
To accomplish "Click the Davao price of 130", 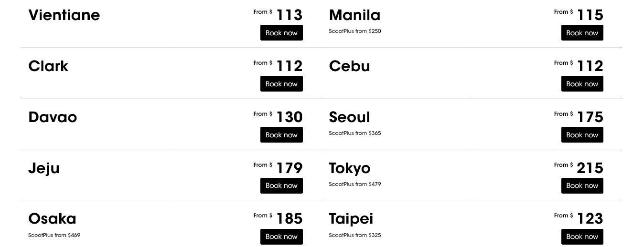I will pos(289,117).
